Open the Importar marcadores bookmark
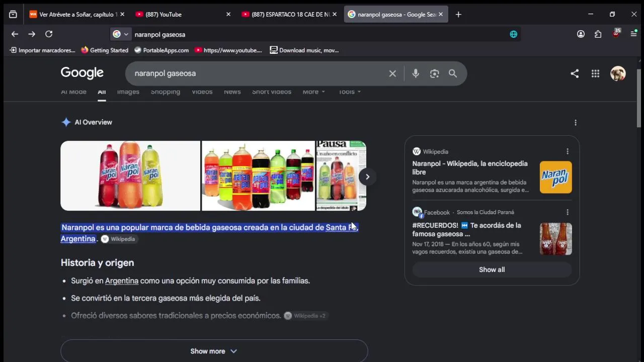The width and height of the screenshot is (644, 362). (42, 50)
